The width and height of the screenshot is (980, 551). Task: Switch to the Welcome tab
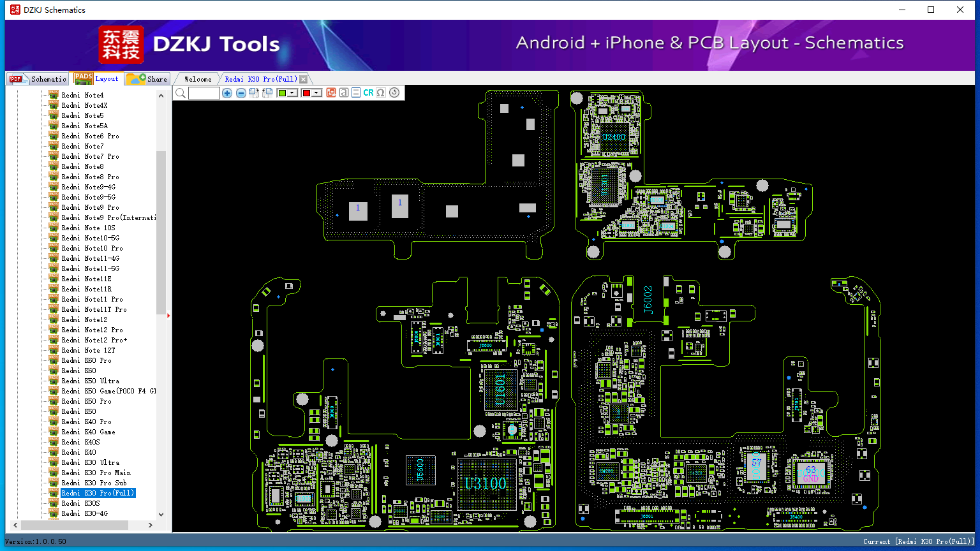pyautogui.click(x=198, y=79)
